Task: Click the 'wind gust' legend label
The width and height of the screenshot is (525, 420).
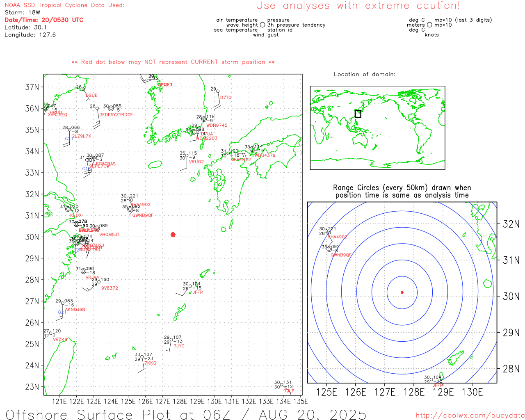Action: click(266, 35)
